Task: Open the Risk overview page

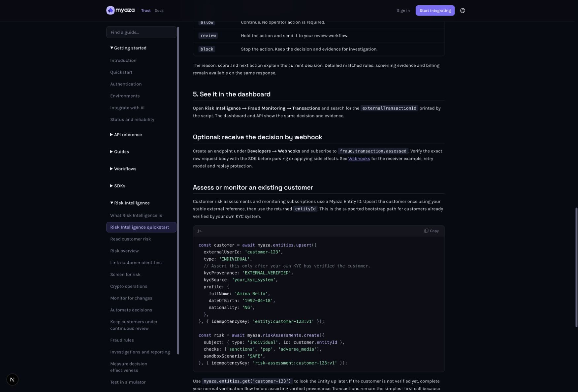Action: pyautogui.click(x=124, y=251)
